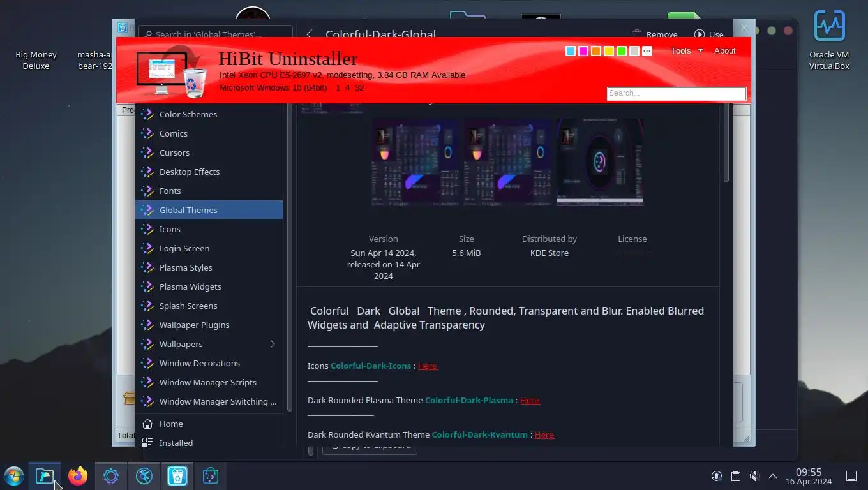
Task: Open the Big Money Deluxe desktop shortcut
Action: pyautogui.click(x=36, y=60)
